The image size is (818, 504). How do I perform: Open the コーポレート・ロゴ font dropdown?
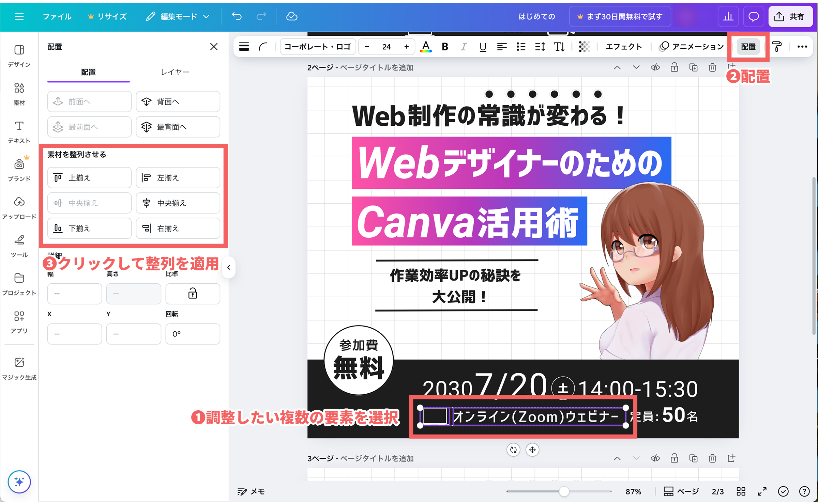pos(317,47)
